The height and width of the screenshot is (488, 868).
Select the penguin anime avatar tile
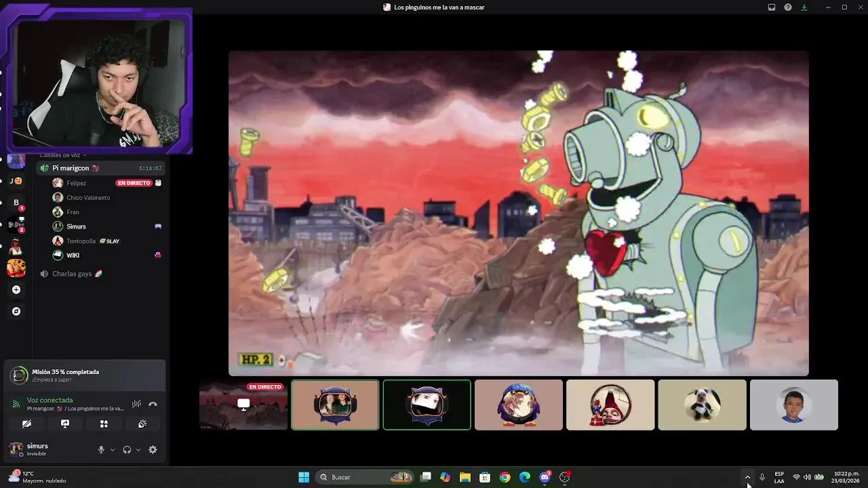click(519, 405)
